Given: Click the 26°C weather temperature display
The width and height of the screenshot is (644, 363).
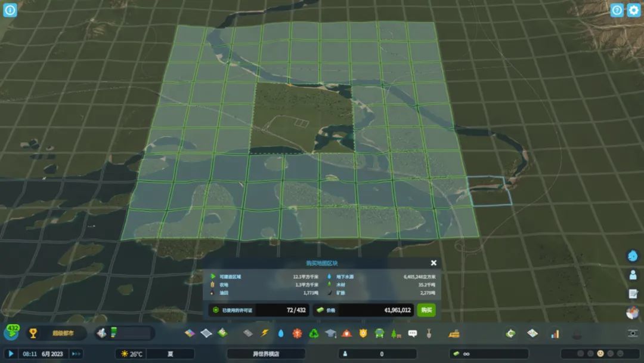Looking at the screenshot, I should 131,353.
